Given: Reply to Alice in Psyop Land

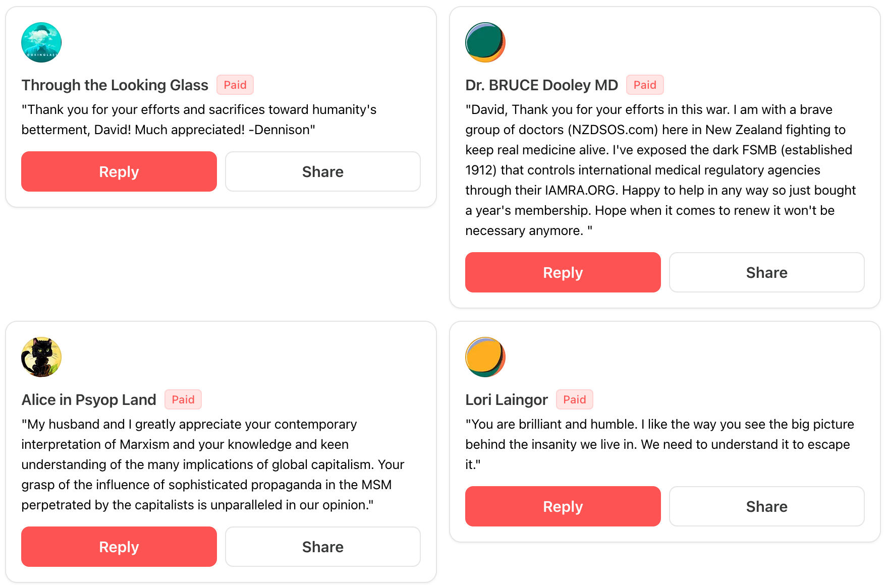Looking at the screenshot, I should click(119, 547).
